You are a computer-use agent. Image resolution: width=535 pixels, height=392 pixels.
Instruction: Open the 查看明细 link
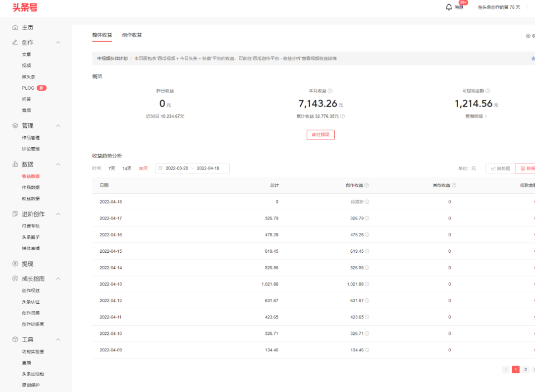pos(476,116)
